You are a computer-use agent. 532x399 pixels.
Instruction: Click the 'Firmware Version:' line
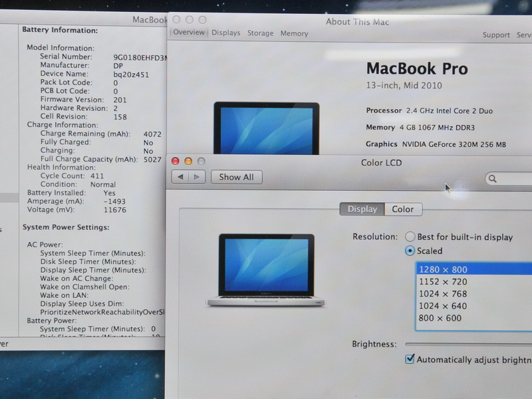point(83,100)
